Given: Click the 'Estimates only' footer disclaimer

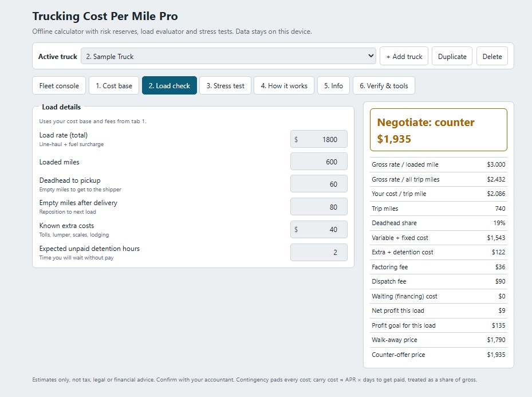Looking at the screenshot, I should point(254,379).
